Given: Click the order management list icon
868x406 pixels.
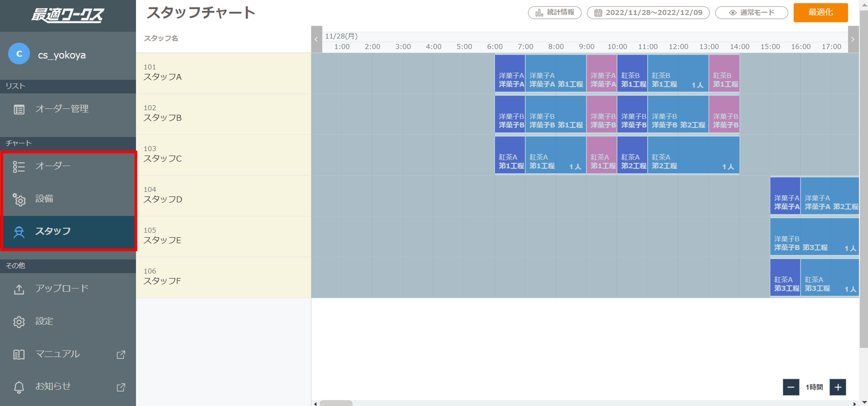Looking at the screenshot, I should click(19, 110).
